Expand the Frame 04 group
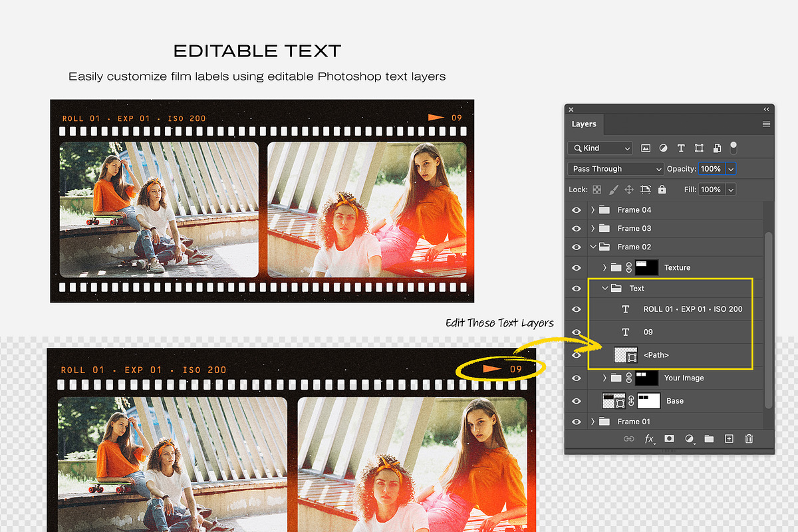This screenshot has height=532, width=798. coord(593,209)
